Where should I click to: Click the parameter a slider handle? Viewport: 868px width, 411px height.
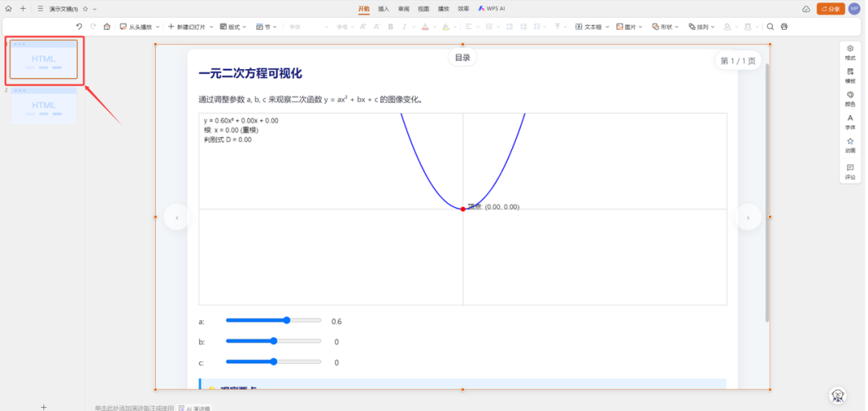287,320
